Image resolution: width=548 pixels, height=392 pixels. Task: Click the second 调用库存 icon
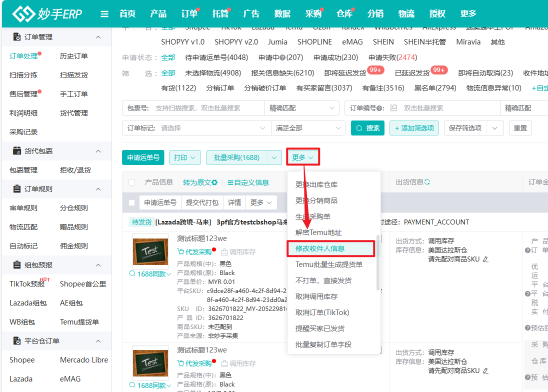(224, 363)
